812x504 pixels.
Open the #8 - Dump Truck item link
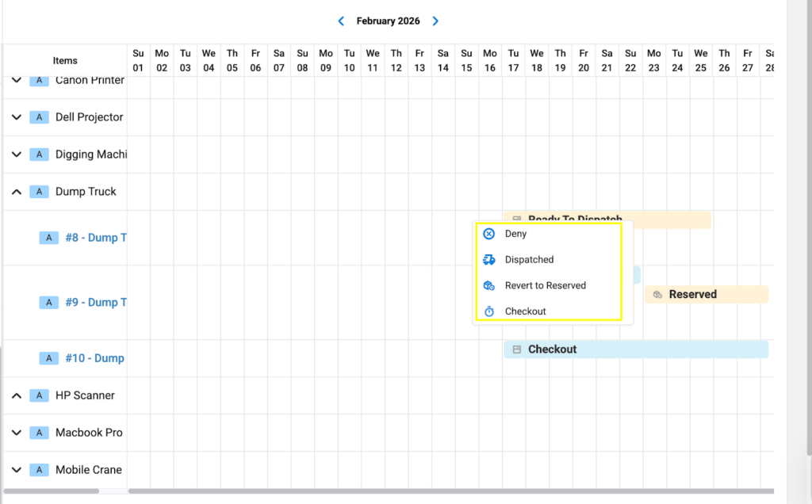click(96, 238)
